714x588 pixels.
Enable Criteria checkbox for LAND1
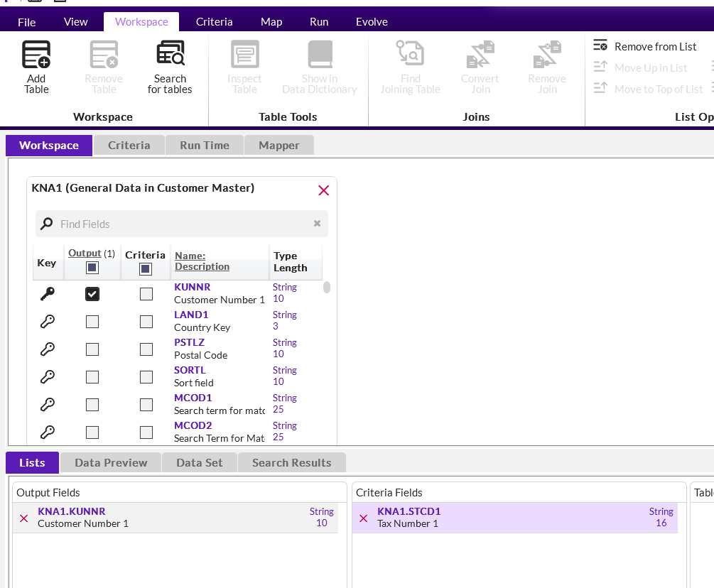click(x=146, y=322)
